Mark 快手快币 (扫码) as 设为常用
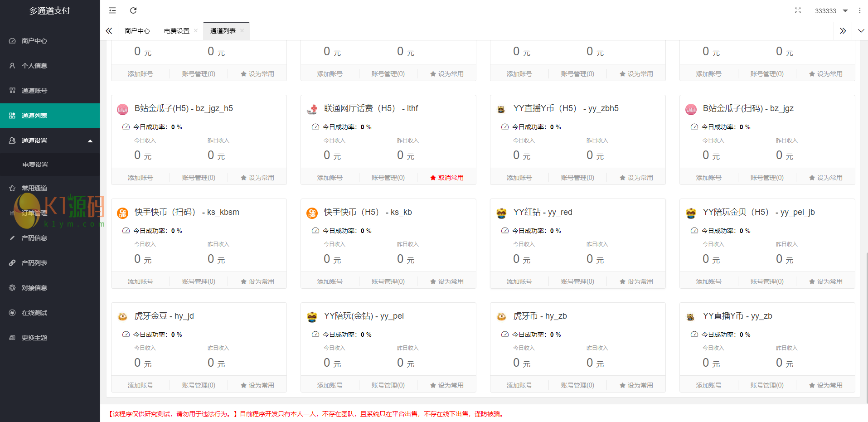This screenshot has width=868, height=422. click(x=257, y=281)
